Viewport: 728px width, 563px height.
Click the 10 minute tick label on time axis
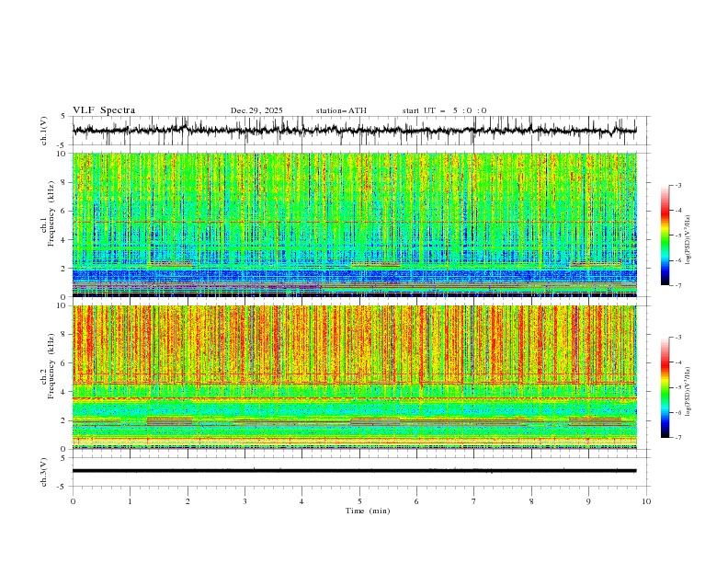coord(646,500)
